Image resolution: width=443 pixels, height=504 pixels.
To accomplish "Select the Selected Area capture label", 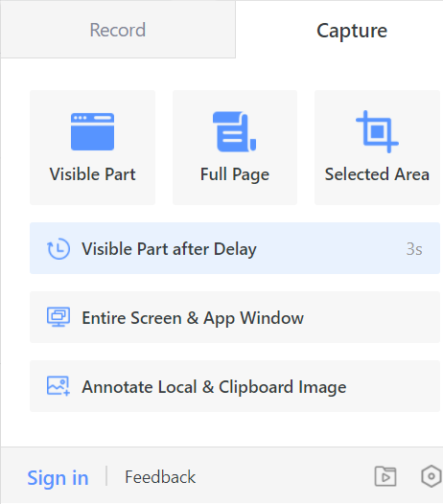I will coord(377,174).
